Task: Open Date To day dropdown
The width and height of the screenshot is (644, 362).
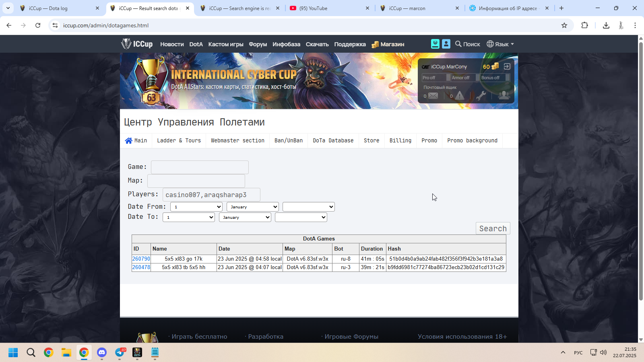Action: point(189,217)
